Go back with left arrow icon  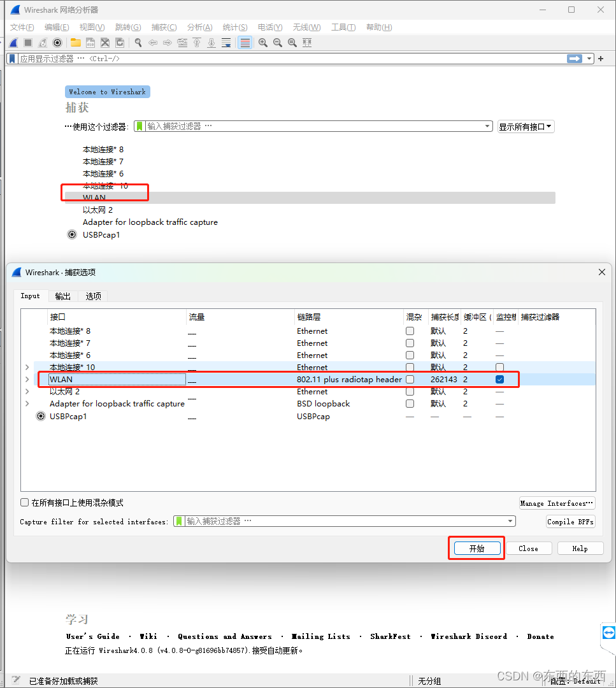point(153,43)
